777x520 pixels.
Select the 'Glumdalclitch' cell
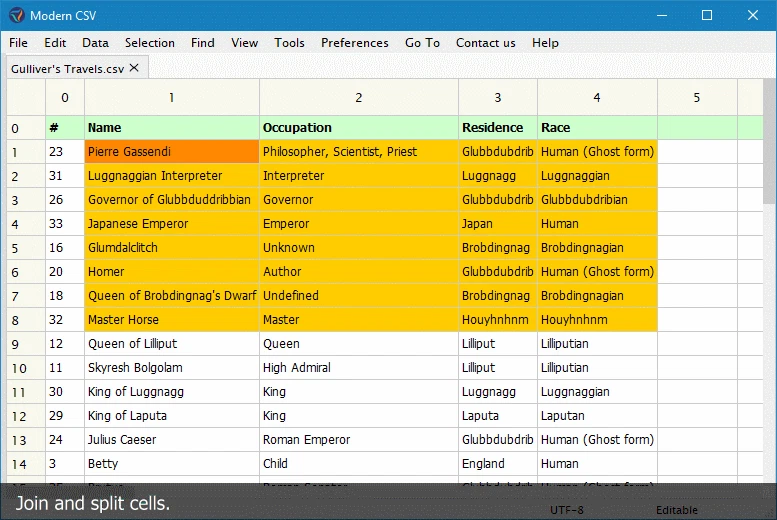[172, 248]
